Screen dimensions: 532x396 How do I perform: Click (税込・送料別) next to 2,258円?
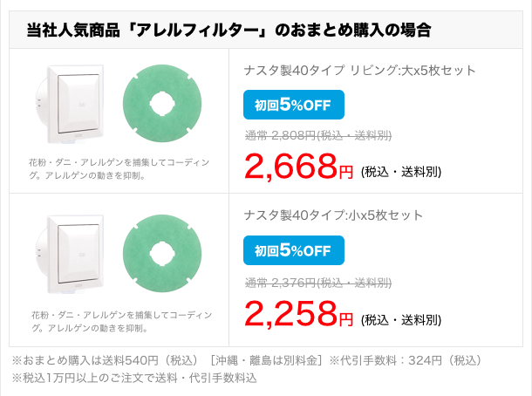401,320
